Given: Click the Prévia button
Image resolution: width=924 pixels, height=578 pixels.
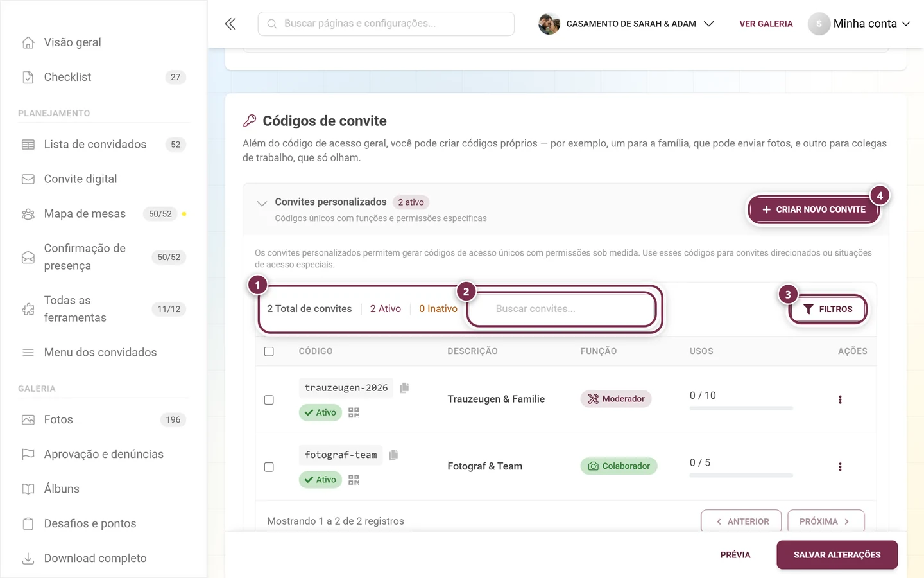Looking at the screenshot, I should click(735, 555).
